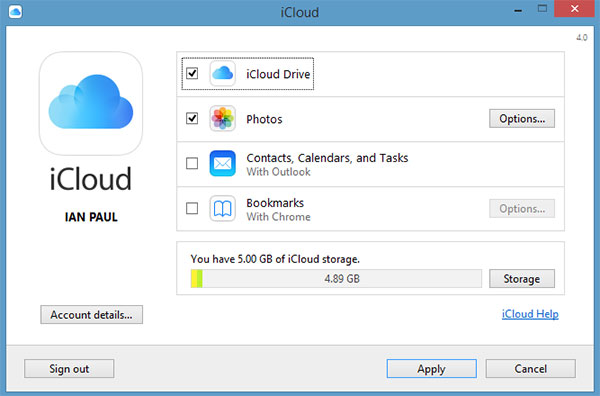The height and width of the screenshot is (396, 600).
Task: Click the 4.89 GB storage bar
Action: (336, 279)
